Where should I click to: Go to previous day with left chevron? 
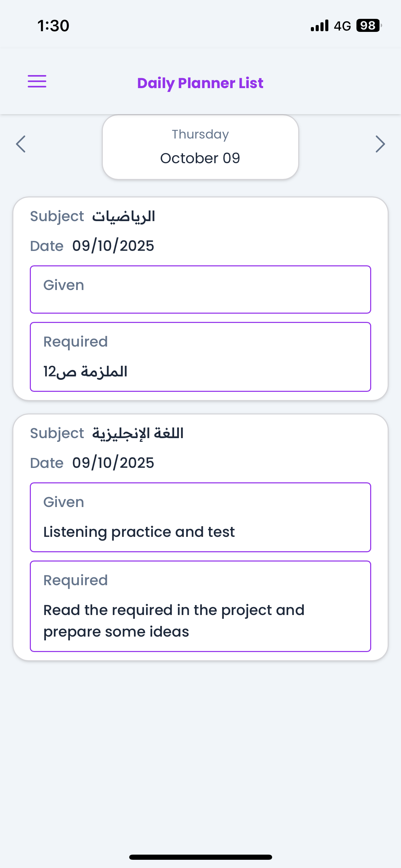pyautogui.click(x=21, y=144)
